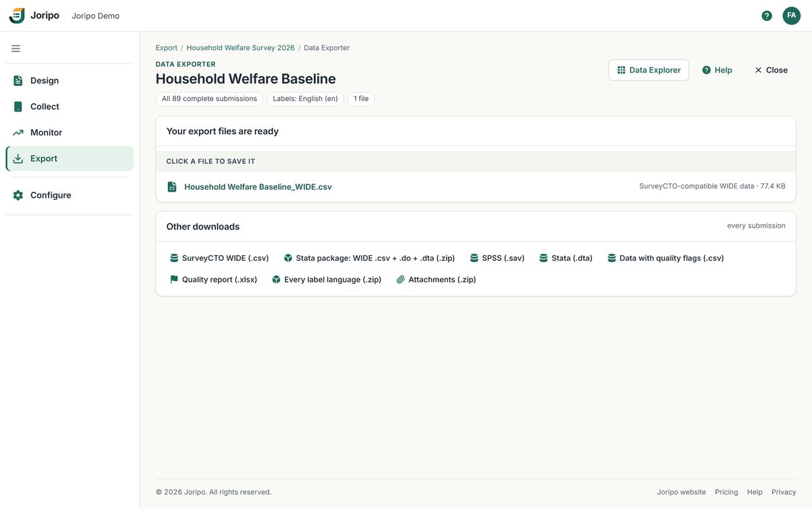Click the "CLICK A FILE TO SAVE IT" label
The image size is (812, 508).
pos(211,162)
